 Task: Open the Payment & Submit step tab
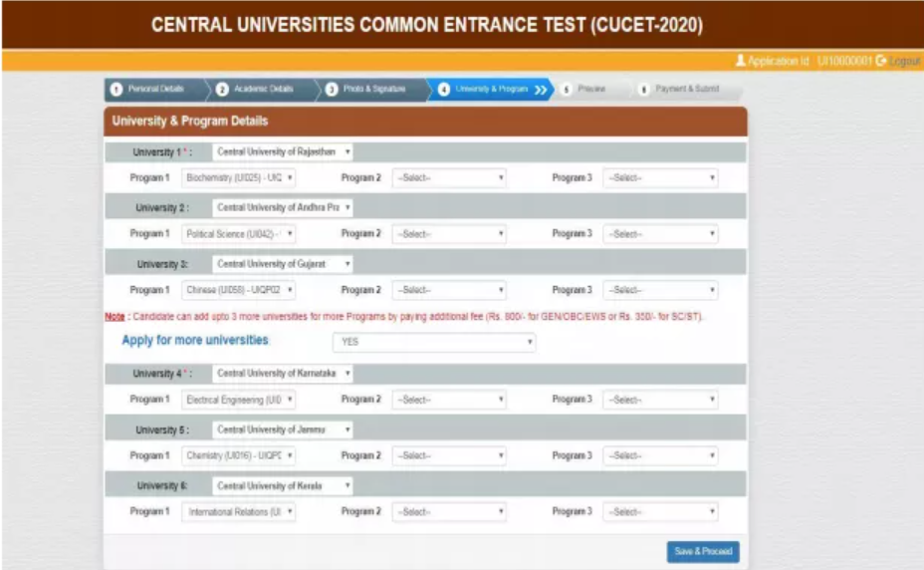pyautogui.click(x=686, y=89)
